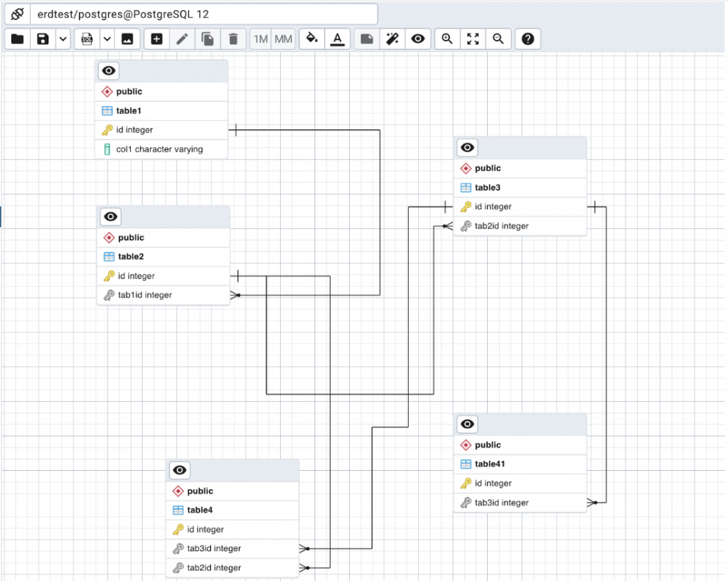Download the diagram as image
Screen dimensions: 728x581
[127, 39]
